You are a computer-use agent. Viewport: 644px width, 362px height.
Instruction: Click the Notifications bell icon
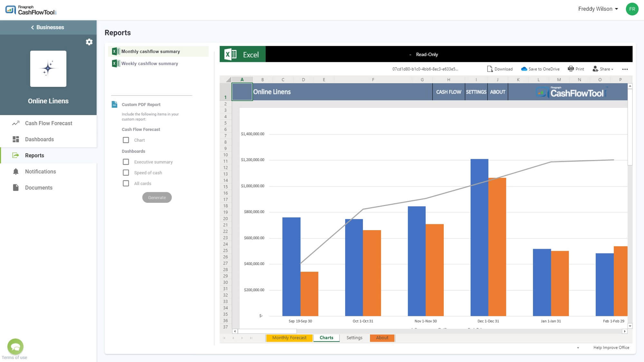[16, 171]
